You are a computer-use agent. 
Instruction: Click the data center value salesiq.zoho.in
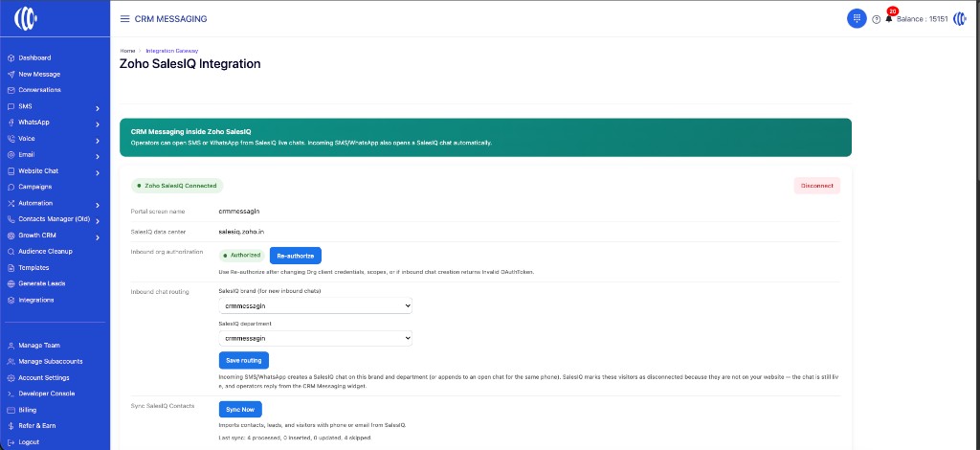[241, 232]
